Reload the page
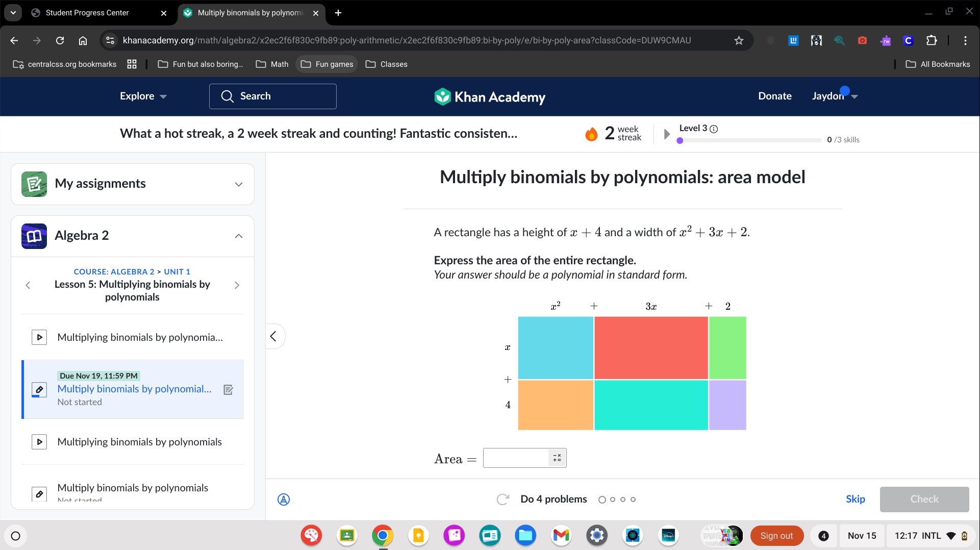This screenshot has width=980, height=550. [60, 40]
